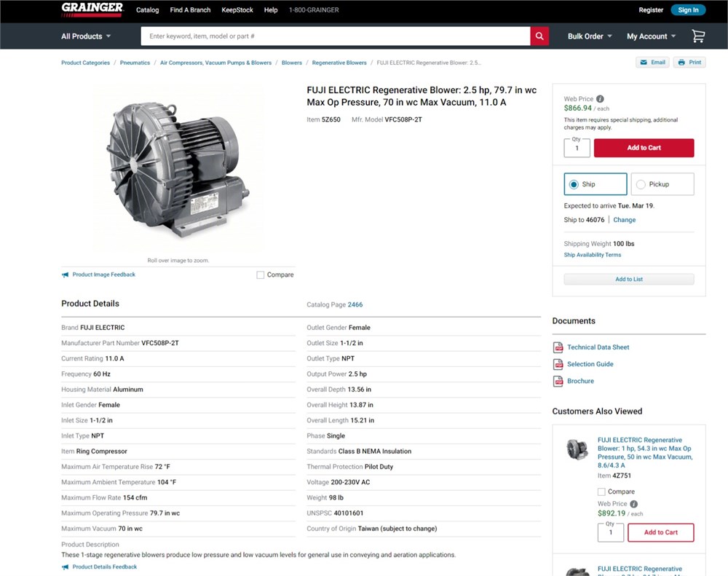Open the Selection Guide document
728x576 pixels.
point(590,364)
